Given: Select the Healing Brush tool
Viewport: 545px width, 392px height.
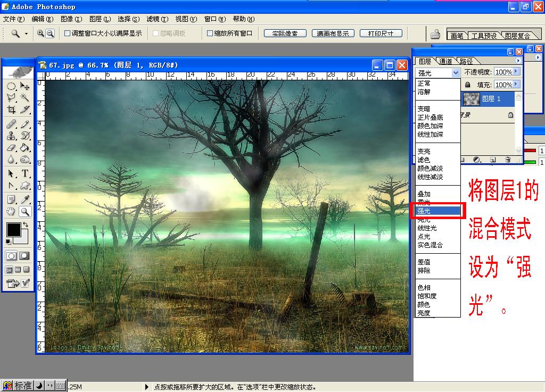Looking at the screenshot, I should 11,124.
